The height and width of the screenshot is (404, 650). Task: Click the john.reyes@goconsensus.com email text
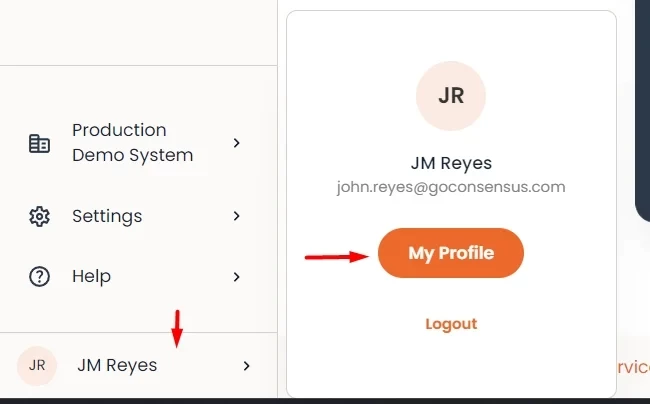coord(451,187)
